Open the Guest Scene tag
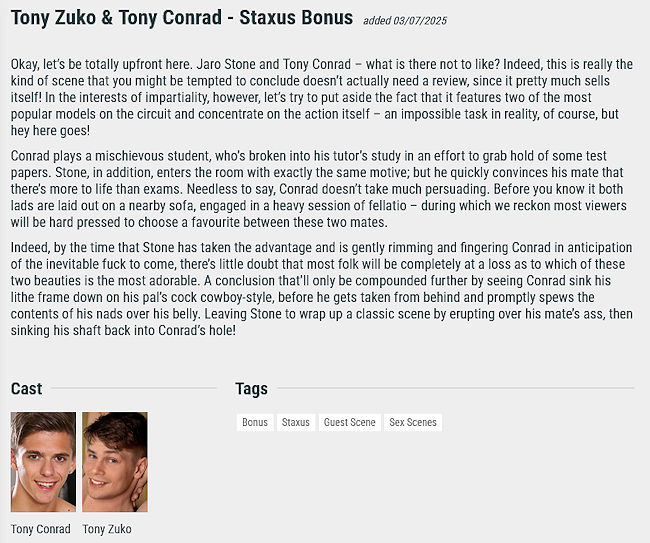Image resolution: width=650 pixels, height=543 pixels. click(349, 422)
